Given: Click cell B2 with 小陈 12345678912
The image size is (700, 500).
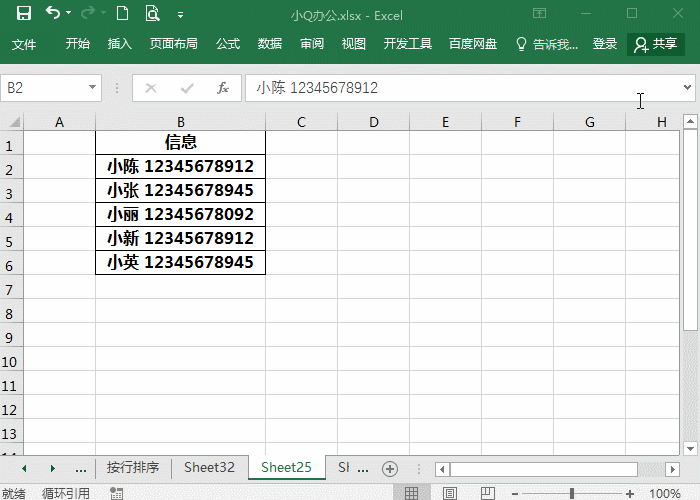Looking at the screenshot, I should 180,167.
